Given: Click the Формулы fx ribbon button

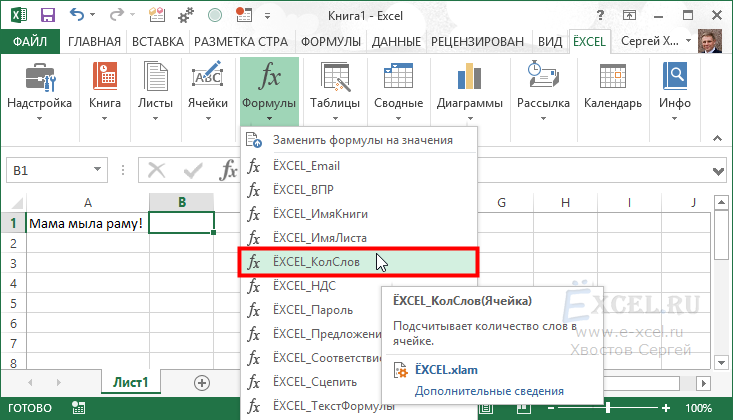Looking at the screenshot, I should (269, 92).
